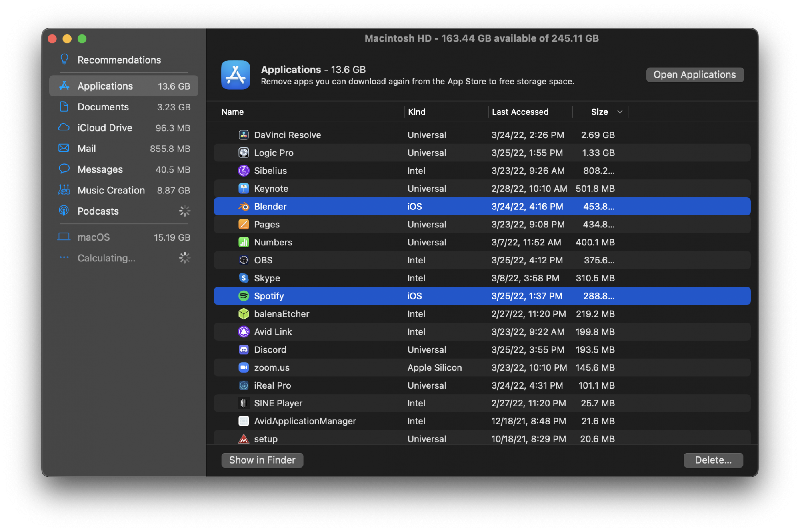Image resolution: width=800 pixels, height=532 pixels.
Task: Select the Music Creation category
Action: pos(124,190)
